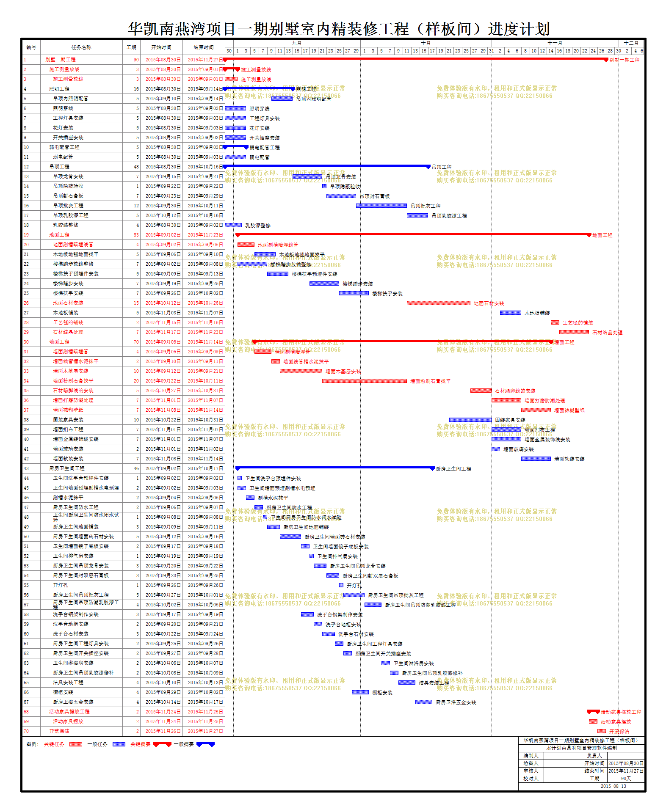666x812 pixels.
Task: Click footer text 本计划由易利项目管理软件编制
Action: (582, 748)
